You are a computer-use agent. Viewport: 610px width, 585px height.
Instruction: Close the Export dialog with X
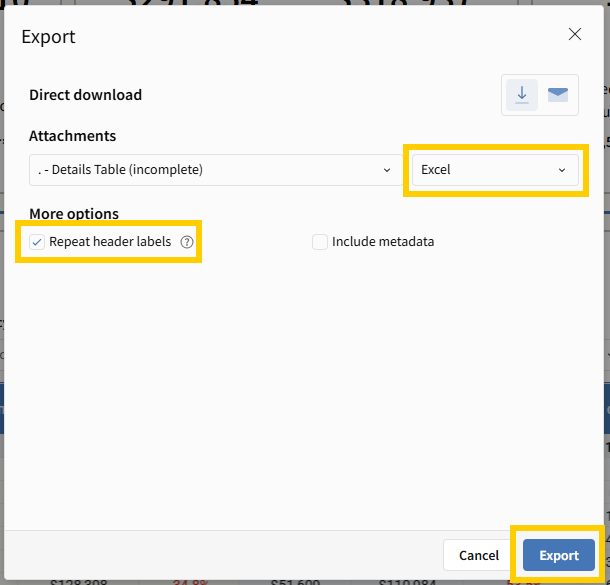pos(575,34)
